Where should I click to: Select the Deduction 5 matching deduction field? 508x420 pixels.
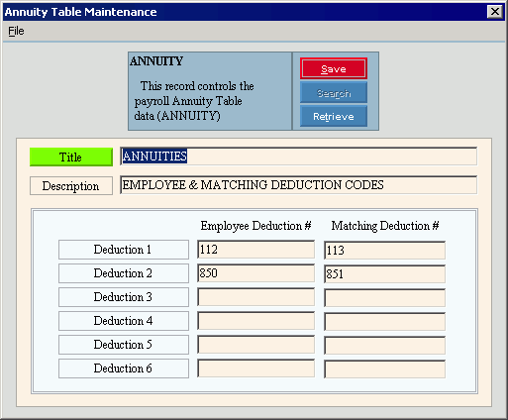click(x=384, y=346)
